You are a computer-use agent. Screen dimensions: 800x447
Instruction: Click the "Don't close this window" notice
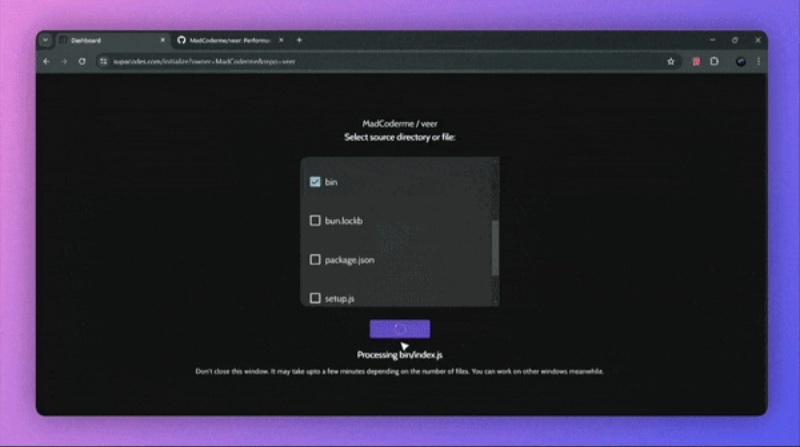(x=399, y=371)
